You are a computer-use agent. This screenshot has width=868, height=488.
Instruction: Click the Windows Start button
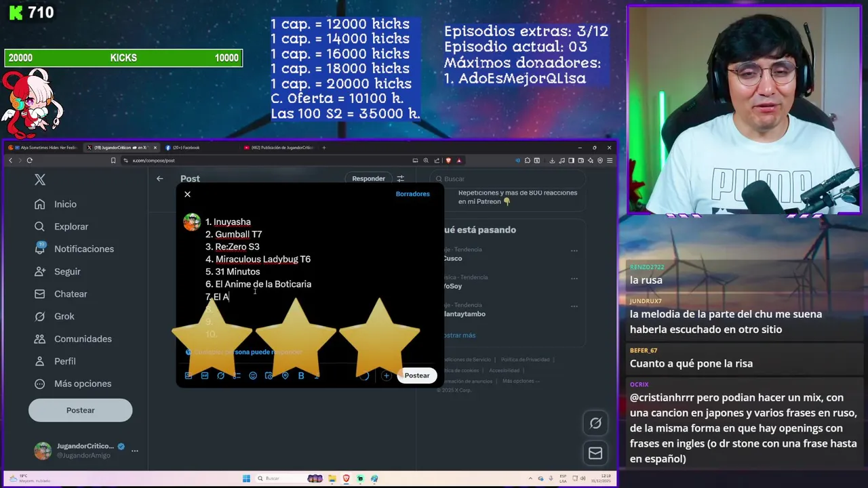pos(247,479)
